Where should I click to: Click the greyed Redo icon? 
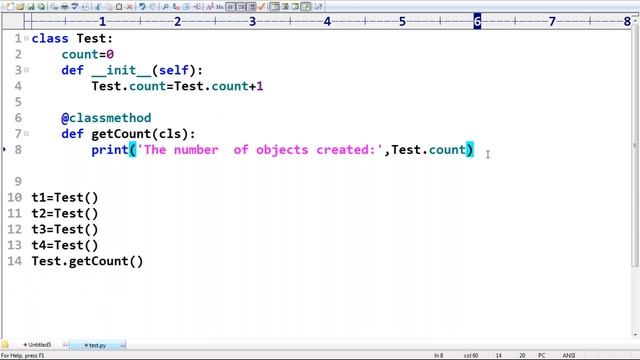click(153, 7)
